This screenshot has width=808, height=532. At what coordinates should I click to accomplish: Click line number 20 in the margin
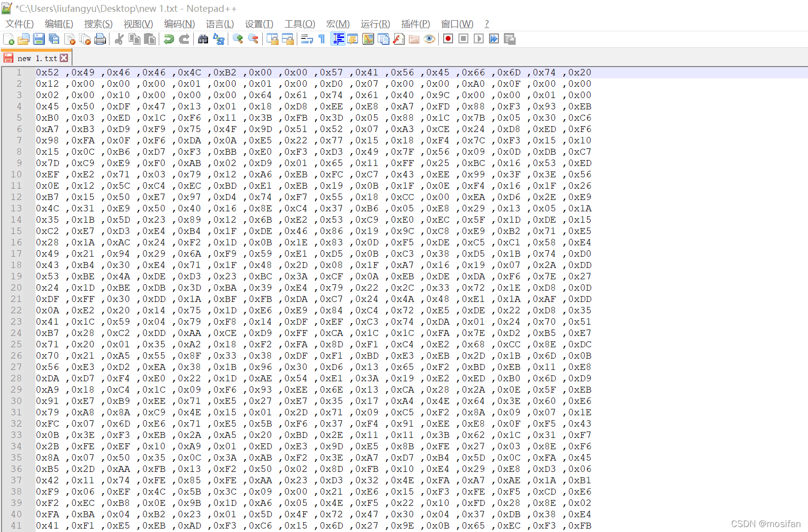click(x=16, y=288)
